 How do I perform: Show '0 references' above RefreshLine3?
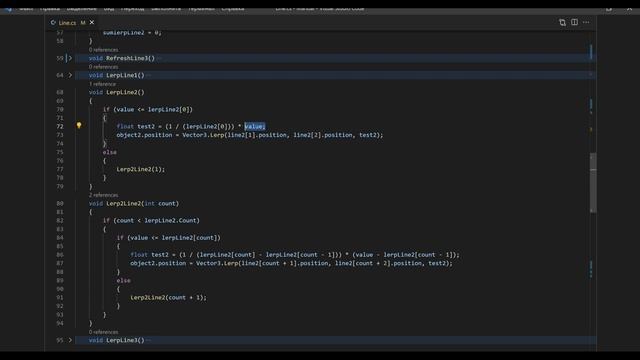(x=103, y=50)
